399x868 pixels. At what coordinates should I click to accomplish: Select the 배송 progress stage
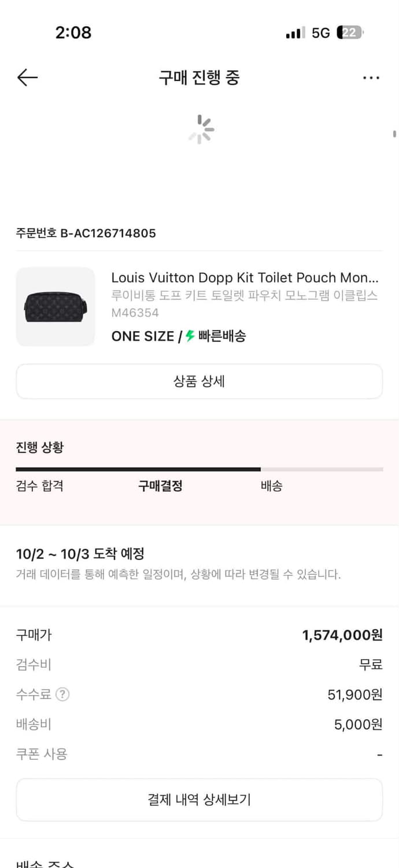click(272, 486)
